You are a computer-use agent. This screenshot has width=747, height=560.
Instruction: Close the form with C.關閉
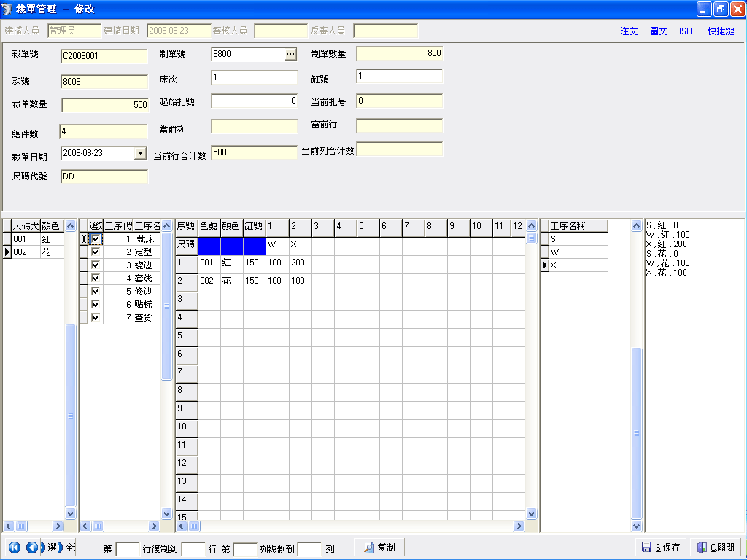(x=716, y=547)
